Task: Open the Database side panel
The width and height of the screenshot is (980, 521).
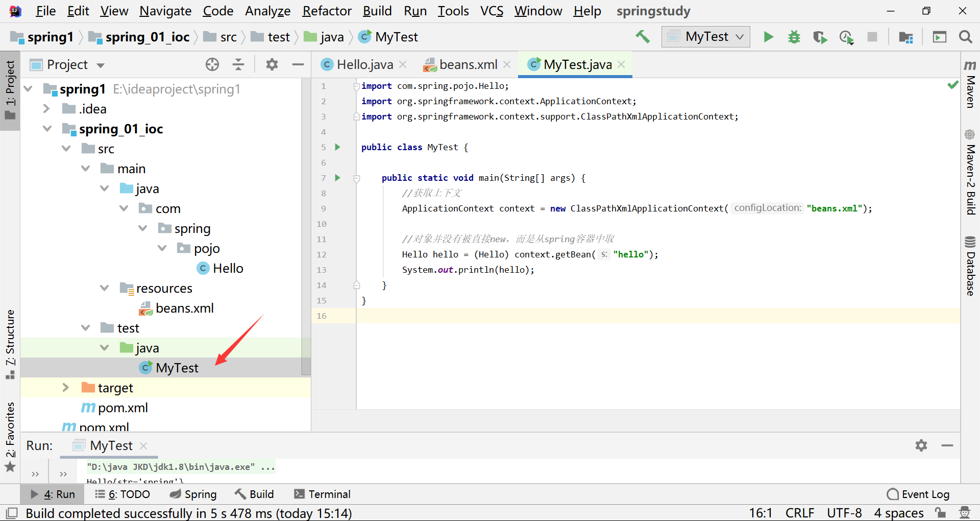Action: 970,266
